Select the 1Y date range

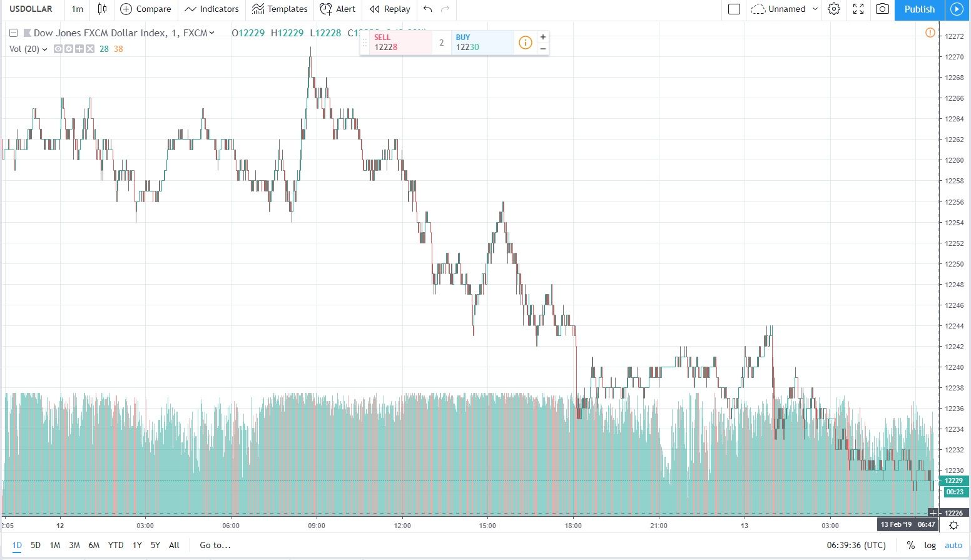(x=137, y=545)
